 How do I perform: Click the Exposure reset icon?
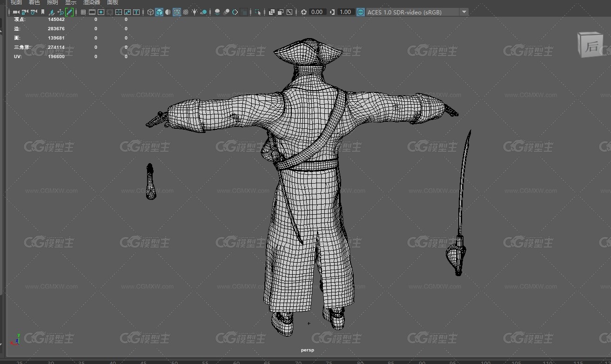(304, 12)
